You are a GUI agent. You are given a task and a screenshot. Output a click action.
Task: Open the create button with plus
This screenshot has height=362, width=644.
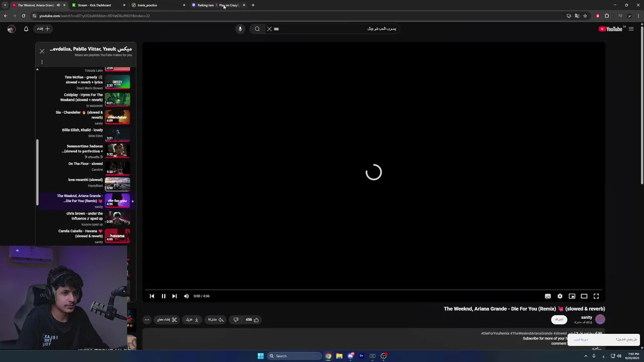coord(44,29)
